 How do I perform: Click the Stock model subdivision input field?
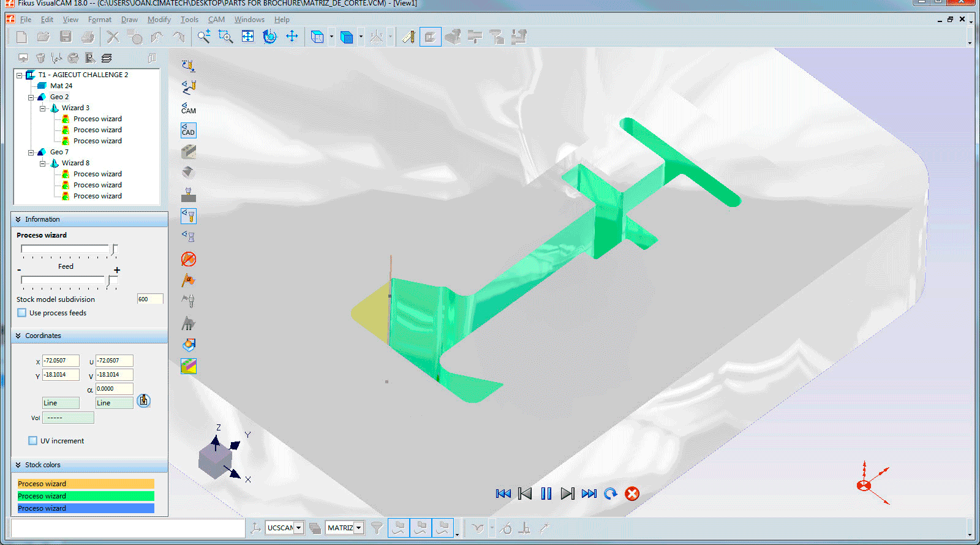(149, 299)
